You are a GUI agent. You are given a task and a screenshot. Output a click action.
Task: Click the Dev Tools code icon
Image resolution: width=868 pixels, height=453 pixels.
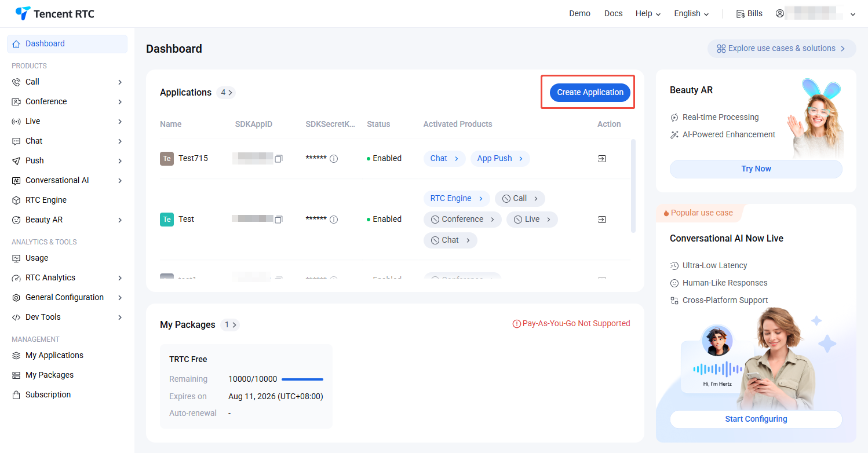click(x=16, y=317)
